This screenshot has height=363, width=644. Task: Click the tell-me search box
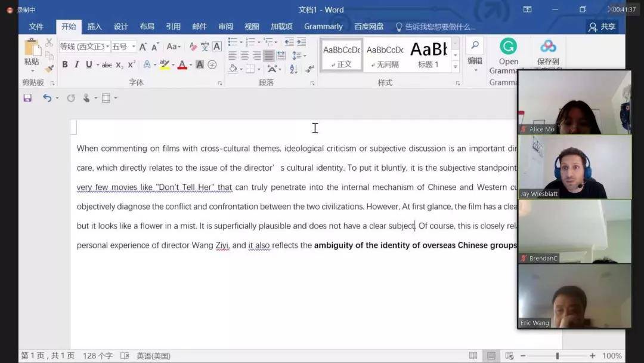pos(436,27)
